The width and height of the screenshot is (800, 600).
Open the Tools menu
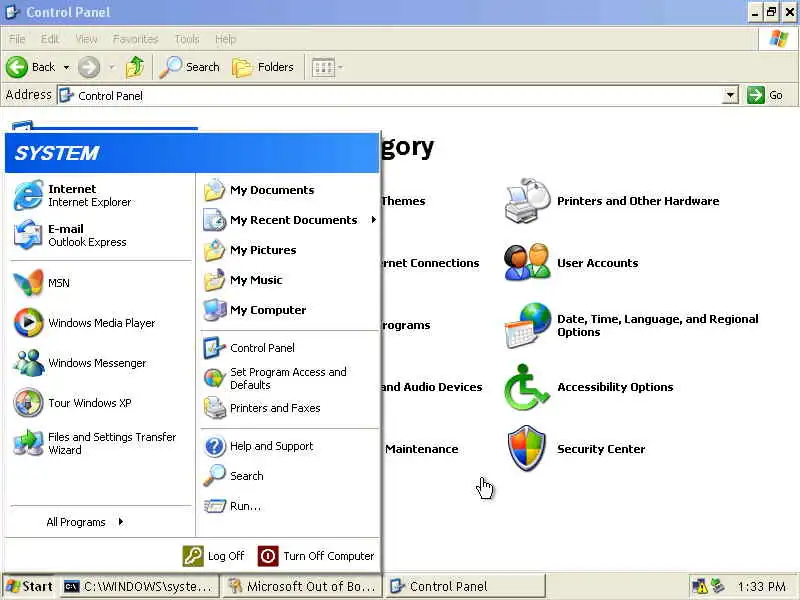click(187, 39)
